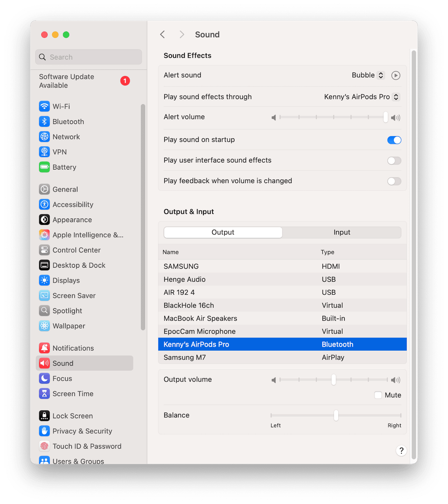Select Spotlight magnifier icon
Viewport: 448px width, 504px height.
44,310
